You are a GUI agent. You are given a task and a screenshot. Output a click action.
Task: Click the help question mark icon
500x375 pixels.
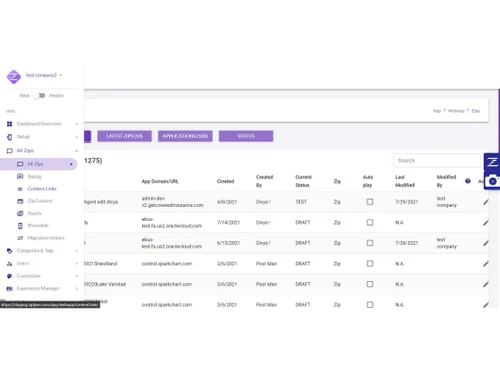tap(468, 181)
